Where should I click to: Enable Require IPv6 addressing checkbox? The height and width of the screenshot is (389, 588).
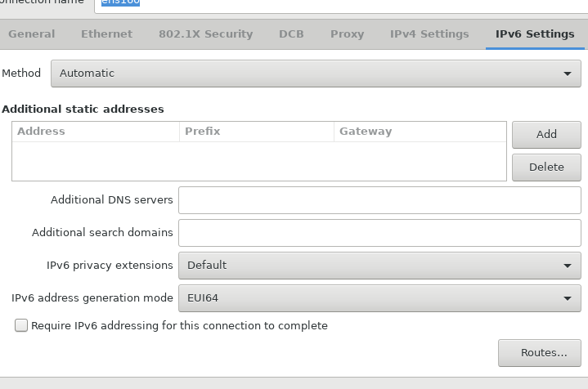click(x=21, y=325)
